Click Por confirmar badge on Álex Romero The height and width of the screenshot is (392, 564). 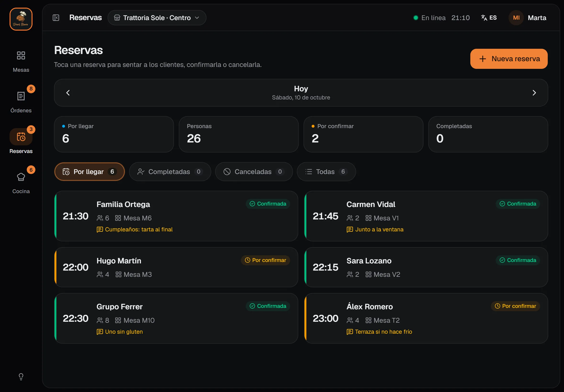(x=515, y=306)
